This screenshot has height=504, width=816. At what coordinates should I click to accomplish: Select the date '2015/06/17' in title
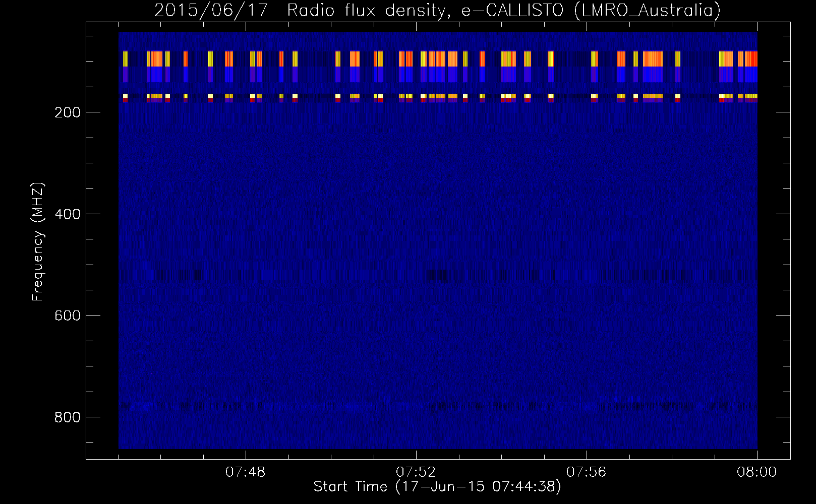tap(211, 10)
